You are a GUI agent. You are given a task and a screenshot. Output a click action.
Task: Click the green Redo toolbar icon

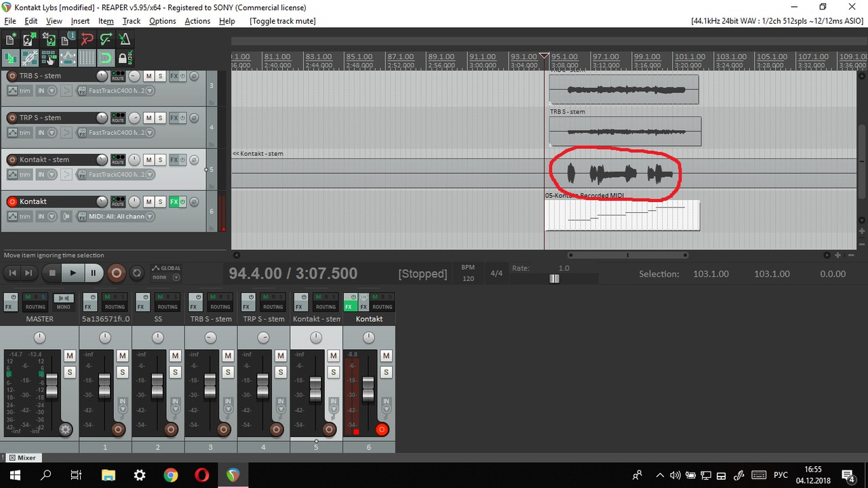(106, 40)
